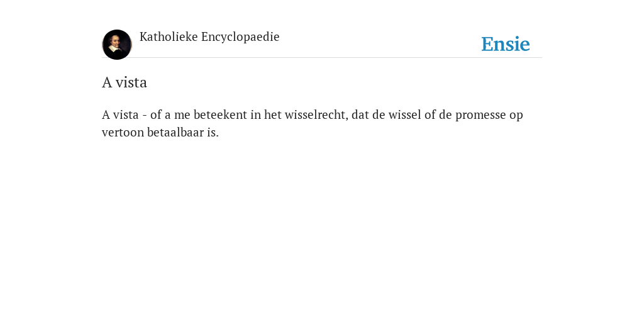The height and width of the screenshot is (322, 644).
Task: Click the word 'Encyclopaedie' in the author name
Action: [x=240, y=37]
